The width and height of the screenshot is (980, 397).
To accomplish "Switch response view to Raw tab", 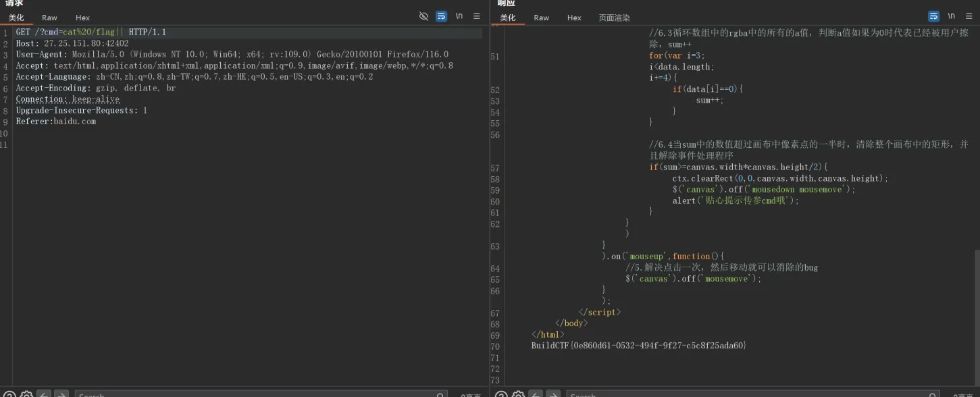I will [x=541, y=18].
